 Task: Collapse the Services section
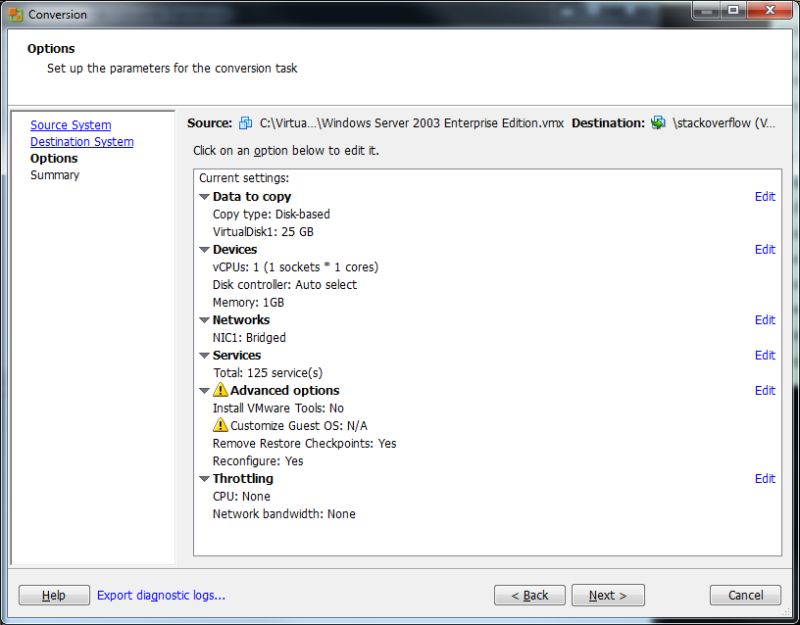click(x=206, y=355)
